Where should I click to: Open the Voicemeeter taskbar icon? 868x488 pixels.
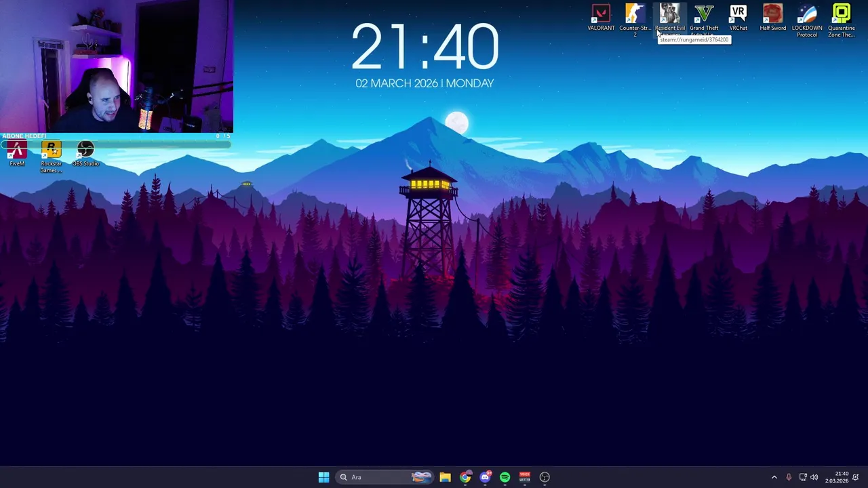click(524, 477)
